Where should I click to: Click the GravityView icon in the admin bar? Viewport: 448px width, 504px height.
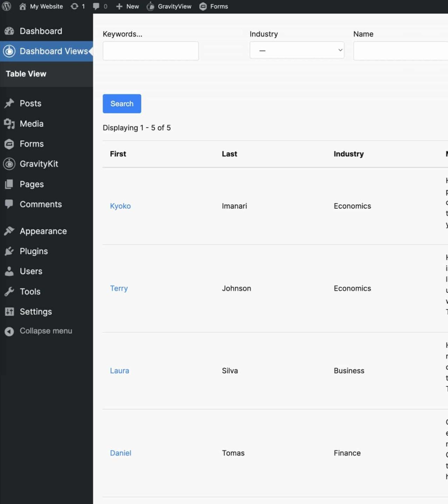pyautogui.click(x=150, y=6)
